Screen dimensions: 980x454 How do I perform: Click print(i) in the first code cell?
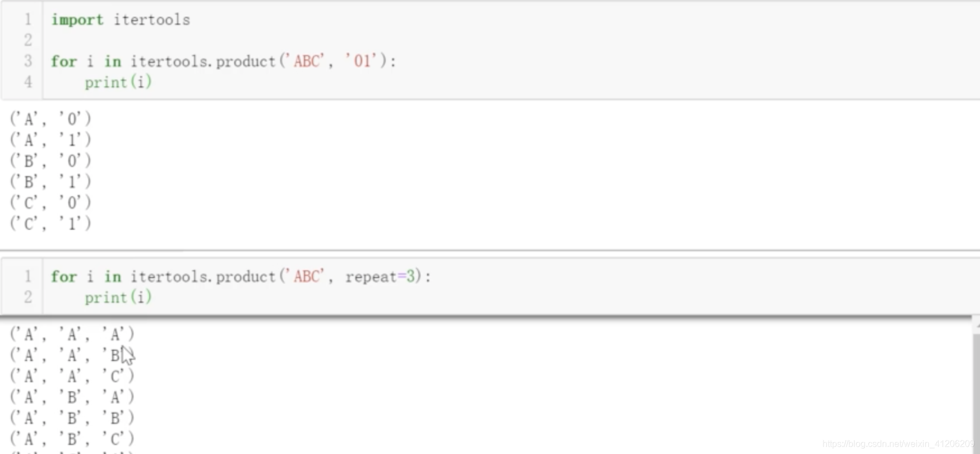point(118,82)
